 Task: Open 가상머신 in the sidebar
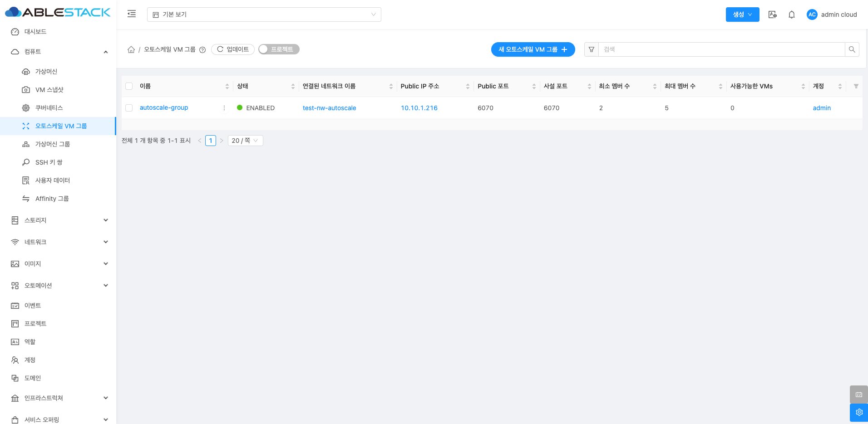click(46, 72)
